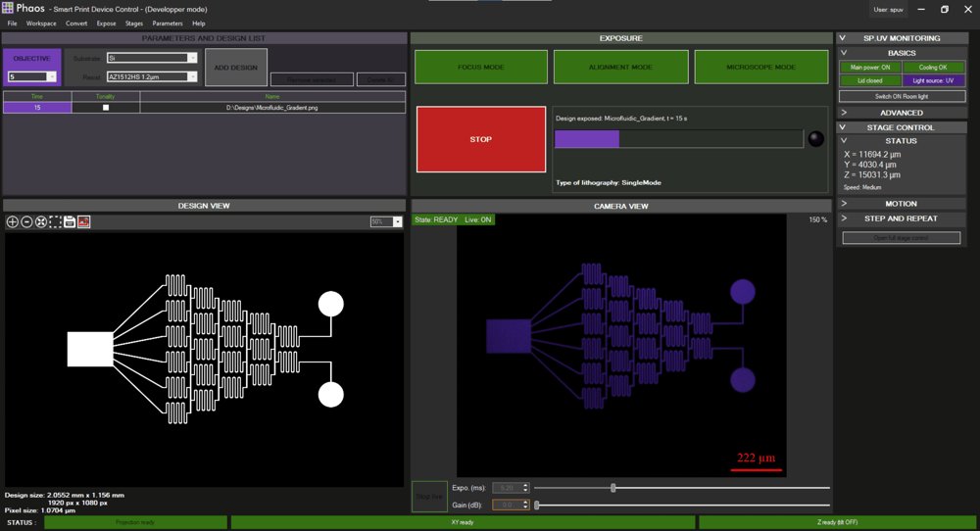
Task: Click the Phaos app logo icon
Action: tap(7, 8)
